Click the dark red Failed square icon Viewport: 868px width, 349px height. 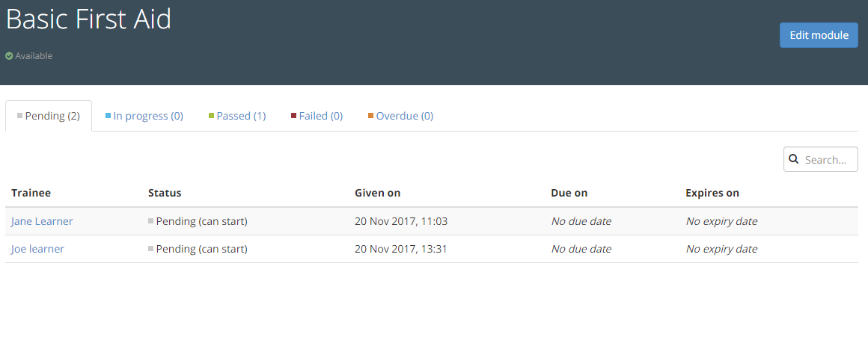tap(294, 116)
